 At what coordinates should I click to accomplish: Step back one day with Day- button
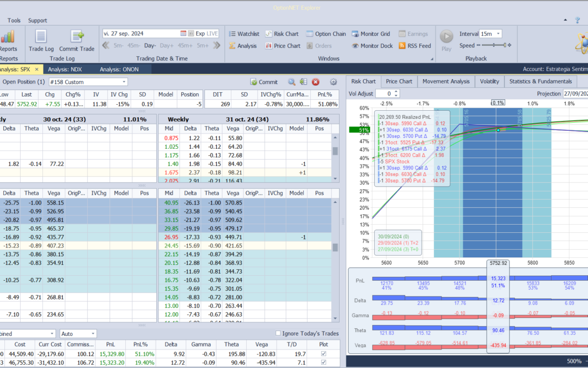(x=150, y=46)
